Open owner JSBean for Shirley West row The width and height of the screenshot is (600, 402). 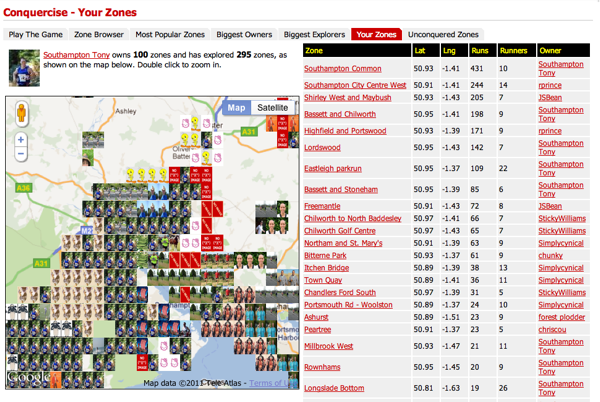coord(550,98)
